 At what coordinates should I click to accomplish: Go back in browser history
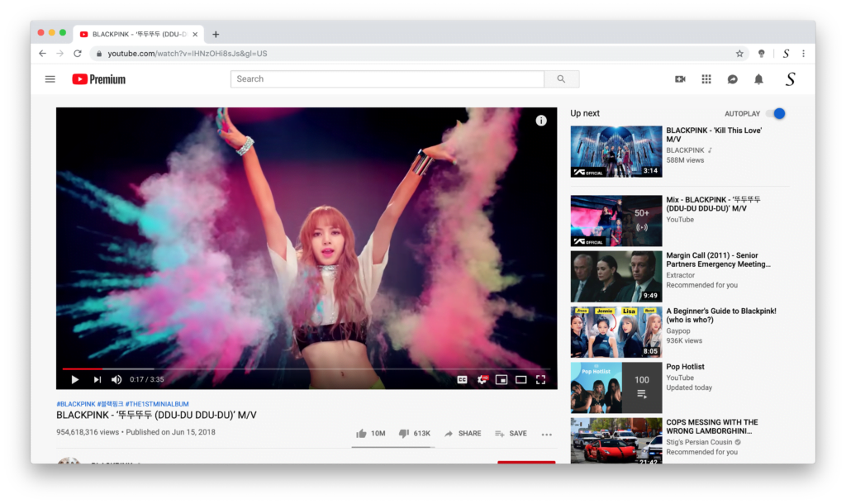tap(43, 54)
